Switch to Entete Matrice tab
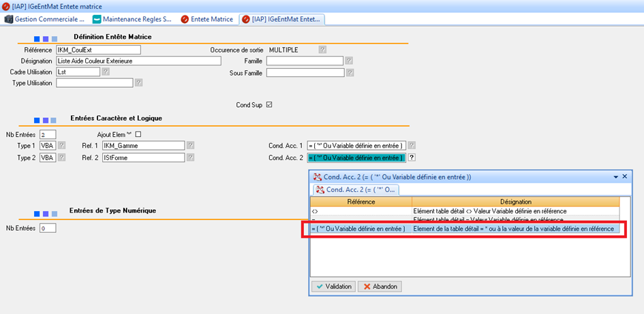Screen dimensions: 644x314 tap(207, 19)
